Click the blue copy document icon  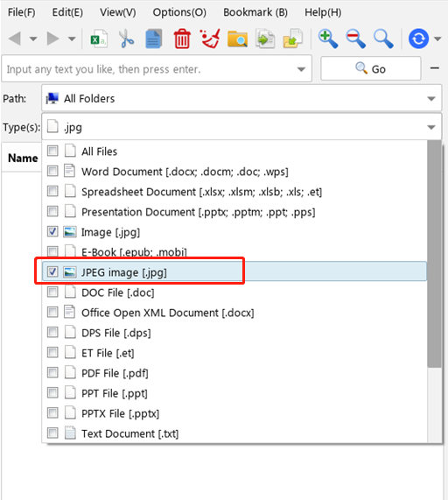click(154, 39)
